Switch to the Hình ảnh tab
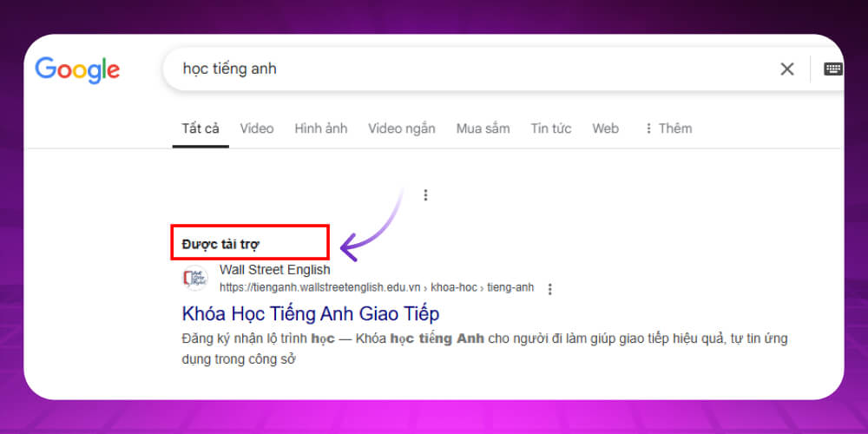This screenshot has width=868, height=434. tap(321, 128)
